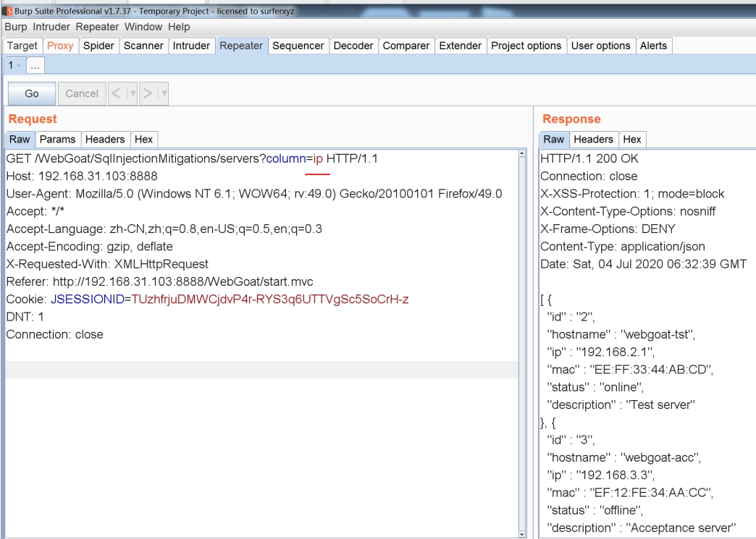Image resolution: width=756 pixels, height=539 pixels.
Task: Click the Host: 192.168.31.103:8888 line
Action: [x=82, y=177]
